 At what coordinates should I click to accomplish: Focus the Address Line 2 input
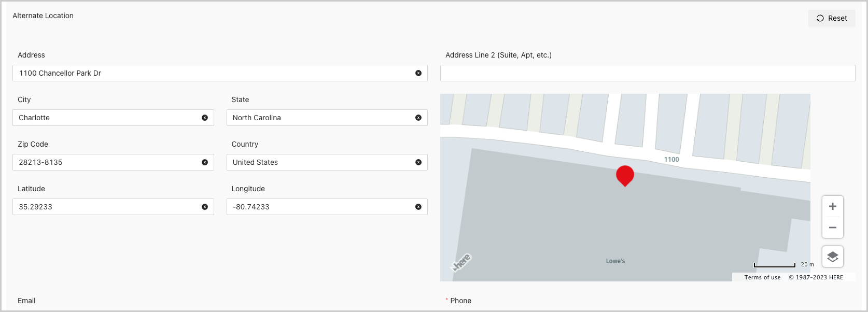(x=647, y=73)
